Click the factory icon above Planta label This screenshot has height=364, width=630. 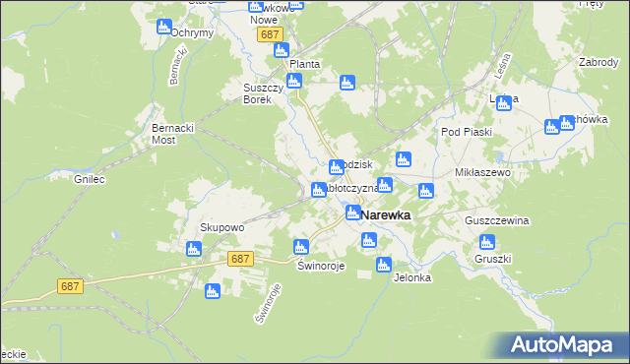click(282, 50)
